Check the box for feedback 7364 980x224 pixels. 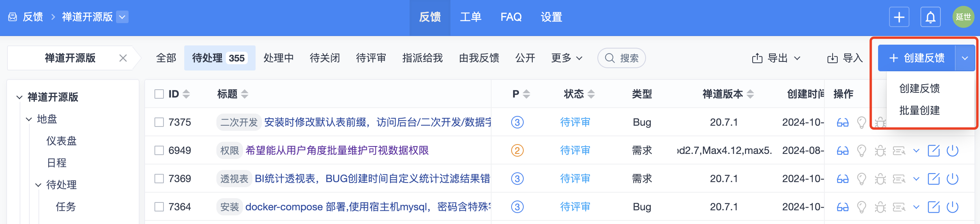[159, 207]
